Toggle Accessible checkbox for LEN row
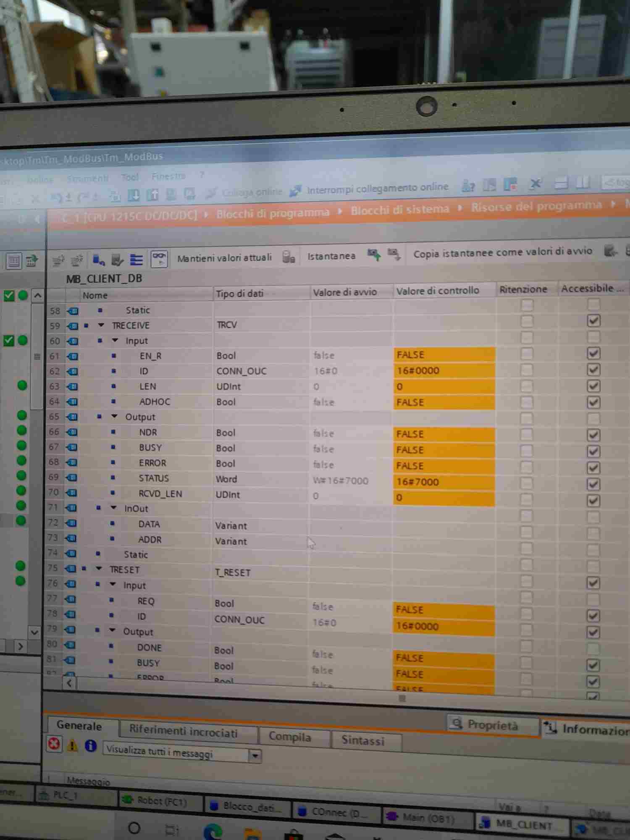 point(593,386)
